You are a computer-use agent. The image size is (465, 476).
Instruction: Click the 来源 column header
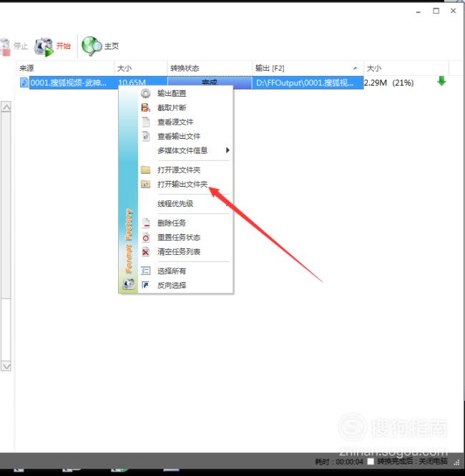[x=65, y=68]
